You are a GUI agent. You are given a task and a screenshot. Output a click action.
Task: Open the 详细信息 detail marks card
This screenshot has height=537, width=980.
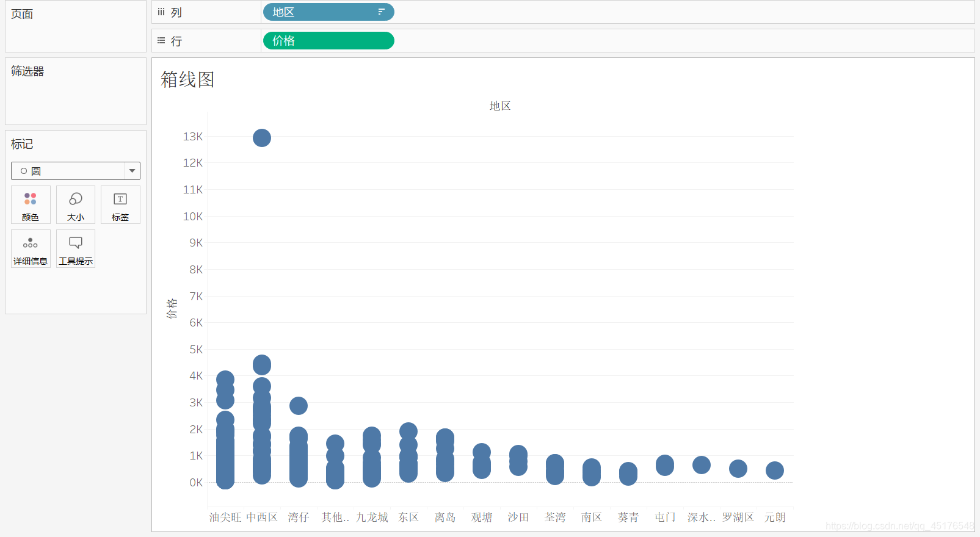point(31,249)
